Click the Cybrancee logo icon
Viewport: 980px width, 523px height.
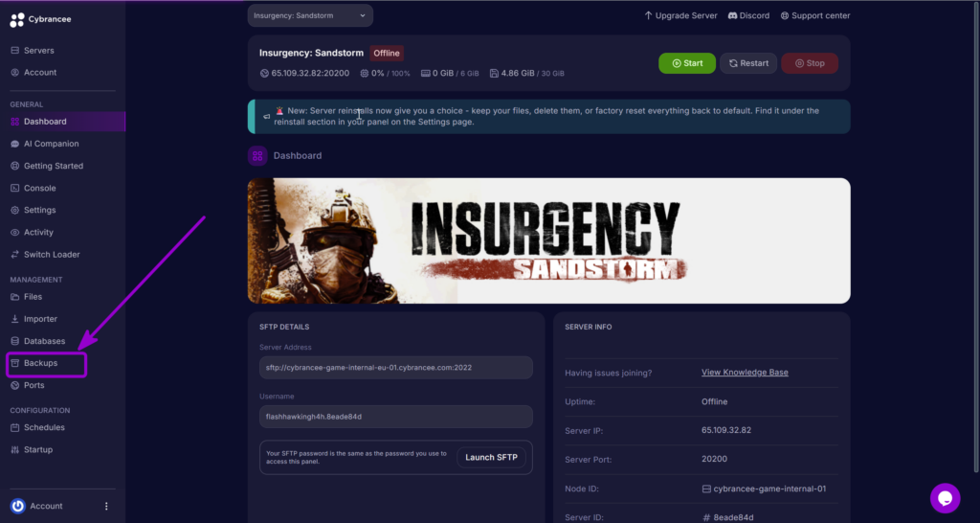pyautogui.click(x=17, y=19)
